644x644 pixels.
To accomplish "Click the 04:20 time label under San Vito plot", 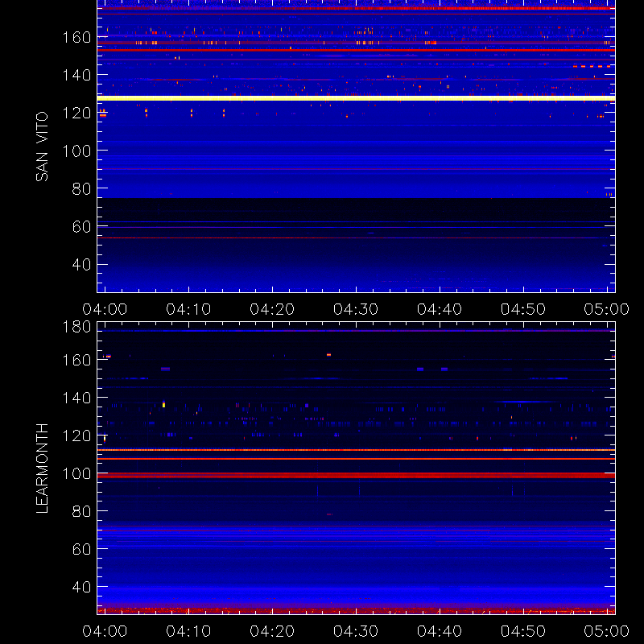I will click(272, 309).
